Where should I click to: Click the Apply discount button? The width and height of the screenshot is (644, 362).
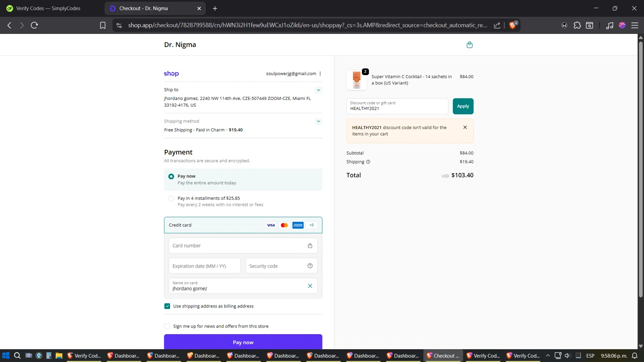point(463,106)
